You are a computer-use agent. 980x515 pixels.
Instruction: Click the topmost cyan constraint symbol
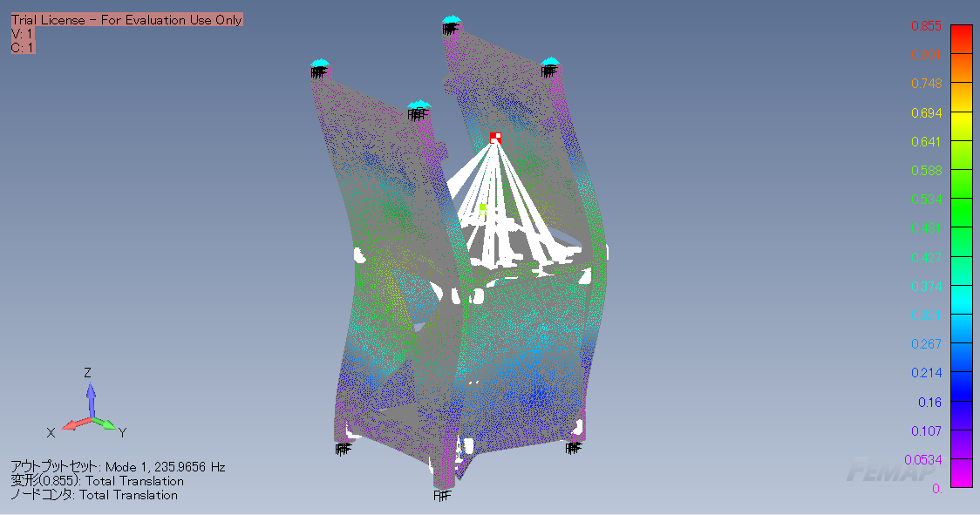pyautogui.click(x=450, y=20)
